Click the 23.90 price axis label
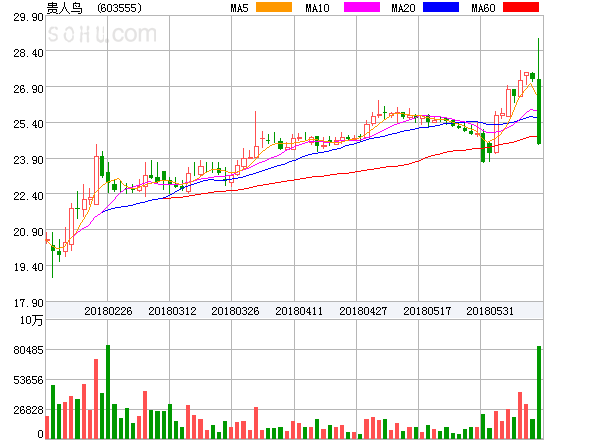This screenshot has width=600, height=440. pos(28,160)
